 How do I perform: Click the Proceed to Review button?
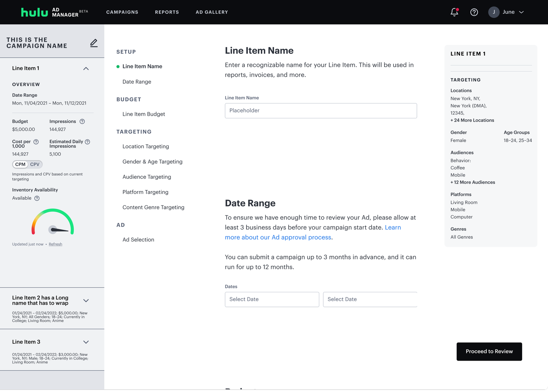pos(489,351)
